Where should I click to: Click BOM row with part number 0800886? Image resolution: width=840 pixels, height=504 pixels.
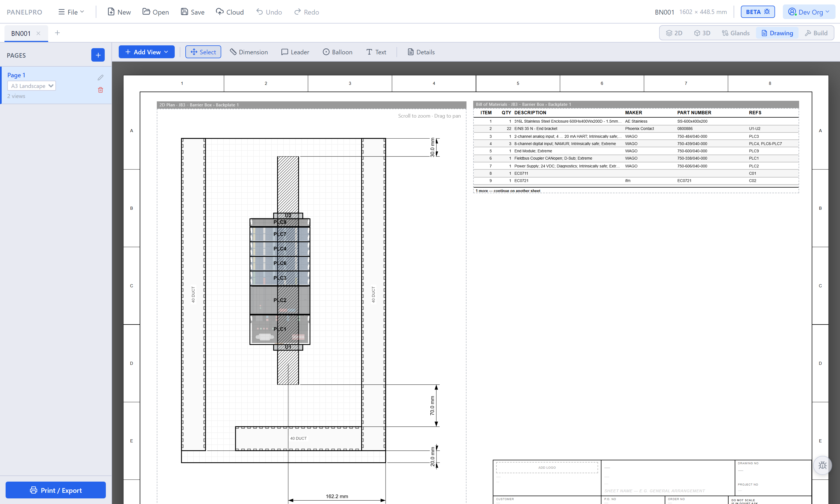(636, 129)
